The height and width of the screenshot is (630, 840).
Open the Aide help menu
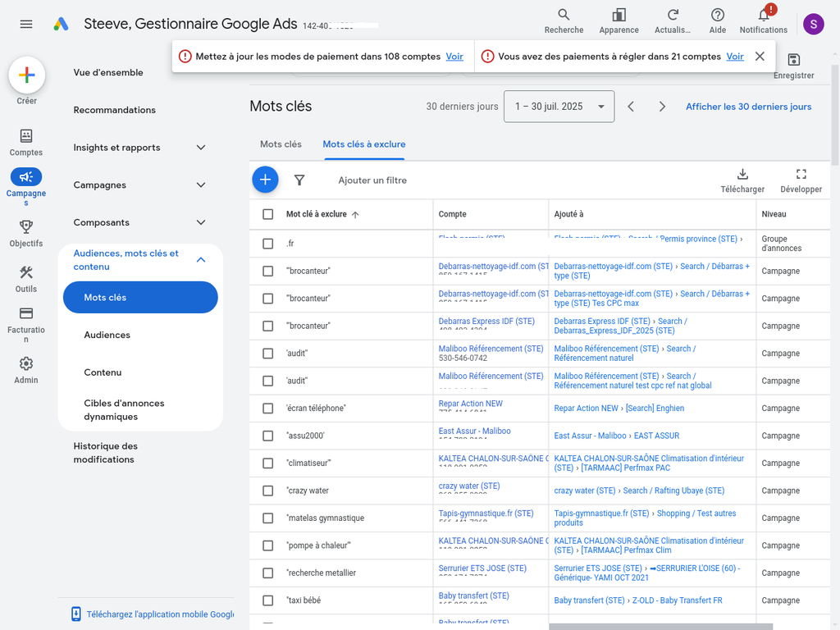click(717, 21)
